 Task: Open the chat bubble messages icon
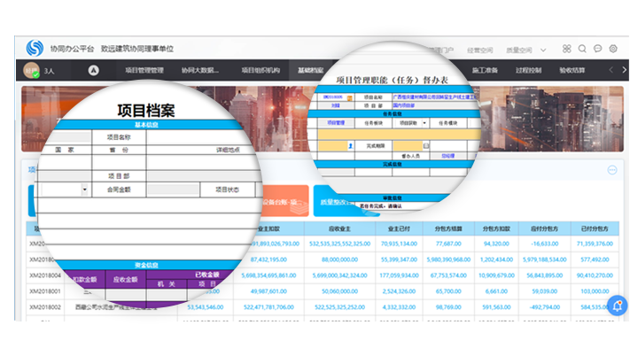(598, 49)
